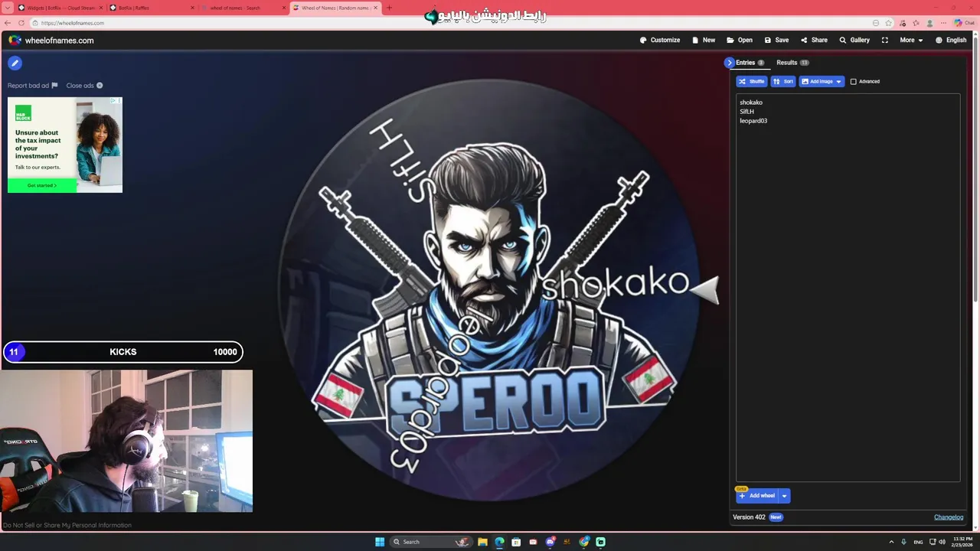Show hidden system tray icons

892,542
